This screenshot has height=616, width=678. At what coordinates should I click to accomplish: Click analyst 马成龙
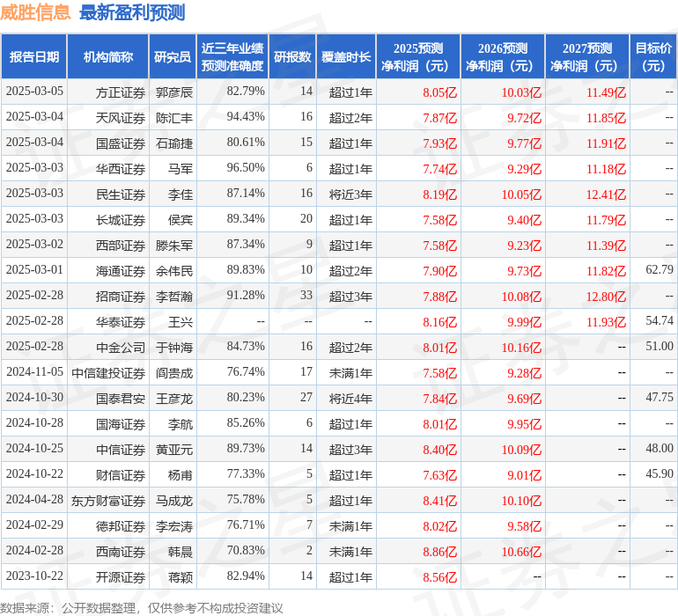pos(174,501)
